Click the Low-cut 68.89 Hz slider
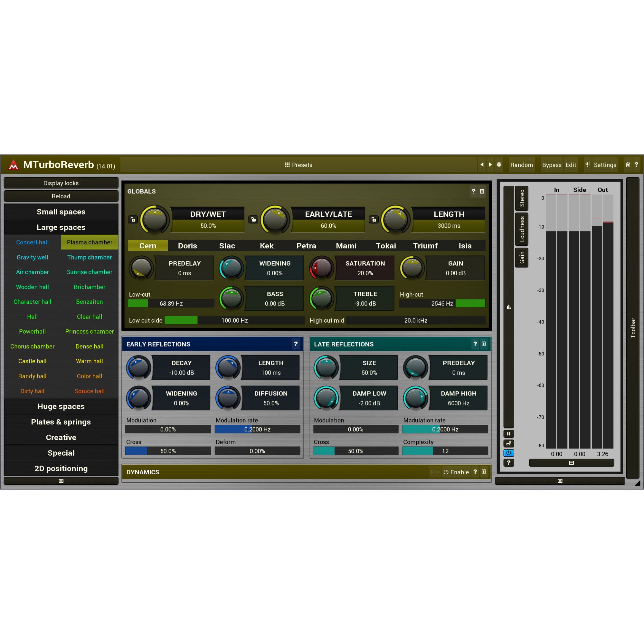This screenshot has height=644, width=644. click(x=171, y=303)
